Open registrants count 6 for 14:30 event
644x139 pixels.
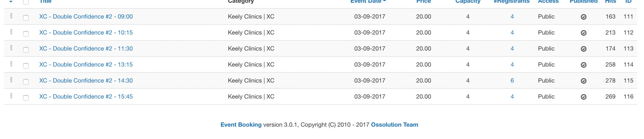pyautogui.click(x=512, y=80)
